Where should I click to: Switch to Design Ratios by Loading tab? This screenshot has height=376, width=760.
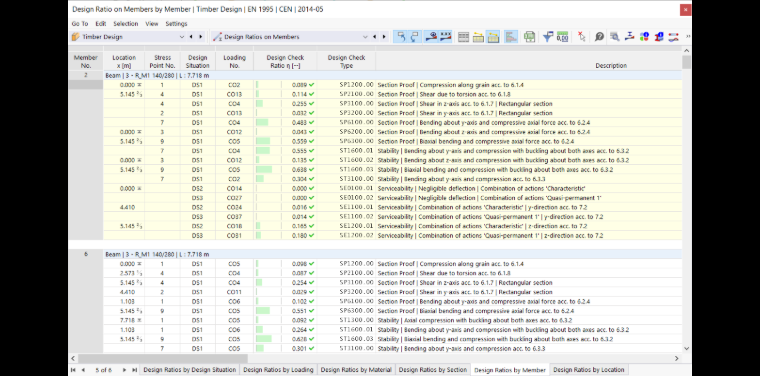278,370
